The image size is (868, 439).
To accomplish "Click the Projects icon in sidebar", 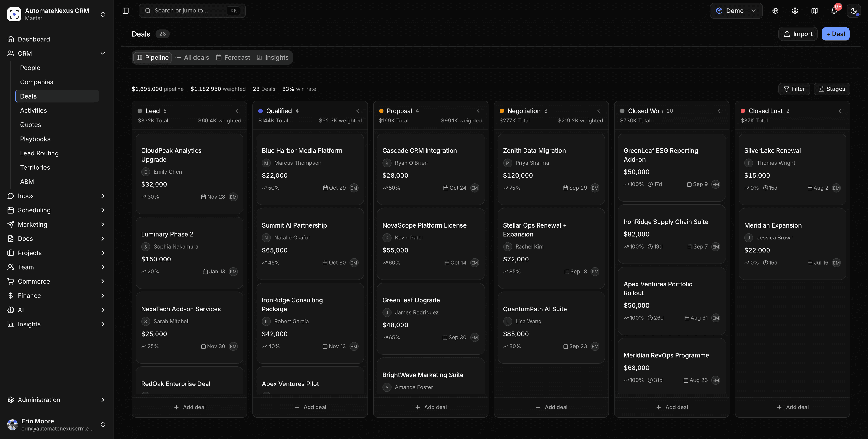I will click(11, 253).
